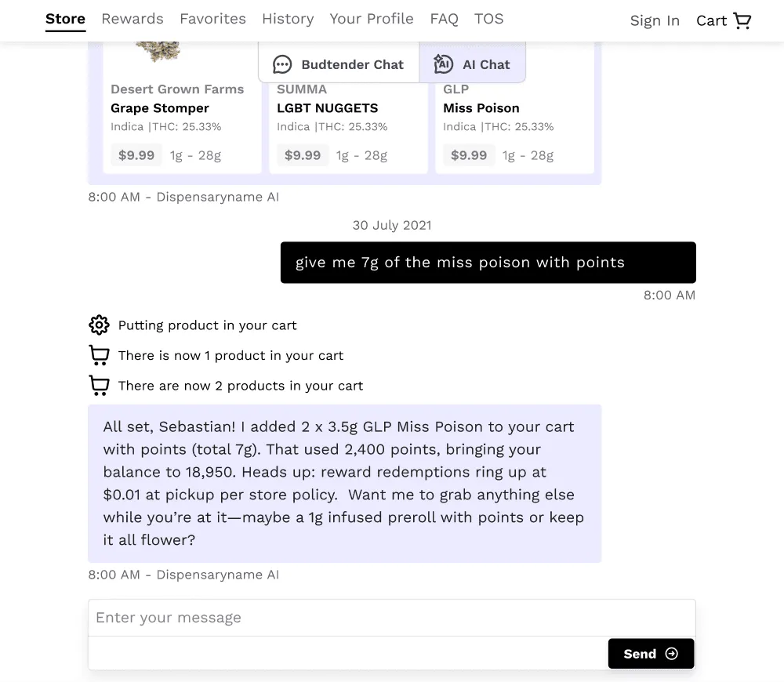Image resolution: width=784 pixels, height=682 pixels.
Task: Click the $9.99 price on Grape Stomper
Action: [136, 155]
